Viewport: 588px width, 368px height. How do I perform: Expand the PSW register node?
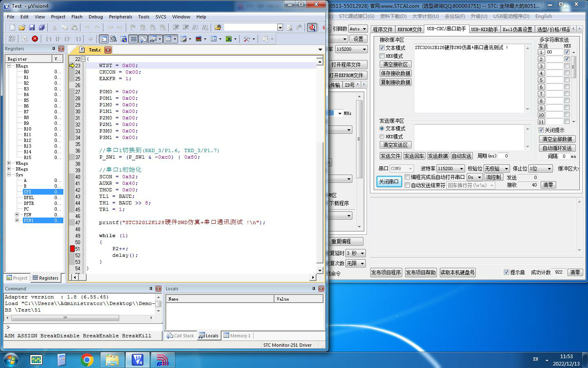(x=17, y=215)
